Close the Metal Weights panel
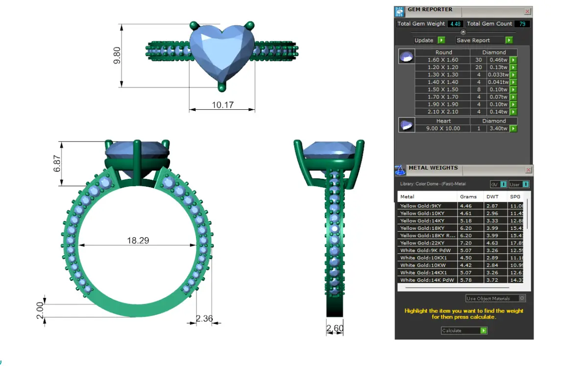This screenshot has width=588, height=366. click(528, 170)
